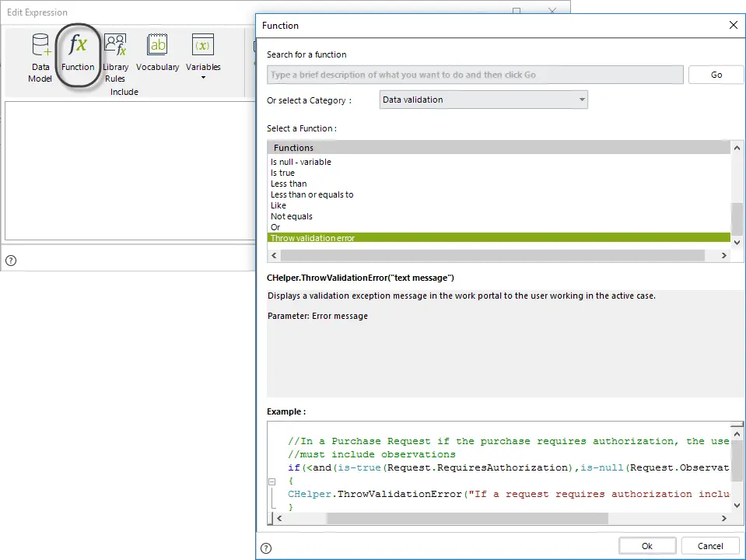This screenshot has height=560, width=746.
Task: Open the Vocabulary tool
Action: click(157, 52)
